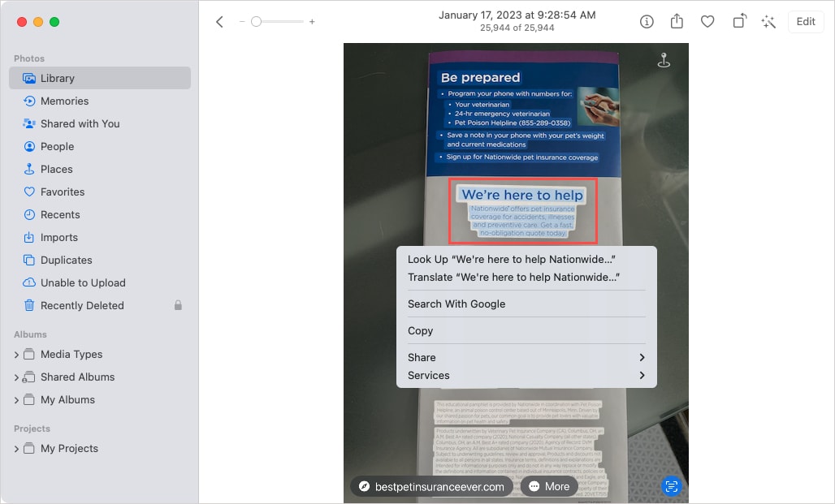Rotate the photo using the rotate icon
The width and height of the screenshot is (835, 504).
(x=739, y=22)
